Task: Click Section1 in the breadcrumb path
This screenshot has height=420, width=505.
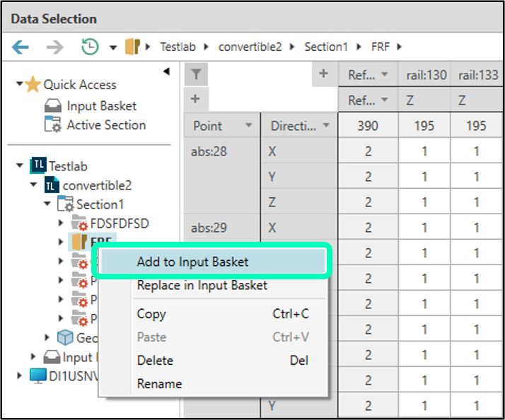Action: 326,47
